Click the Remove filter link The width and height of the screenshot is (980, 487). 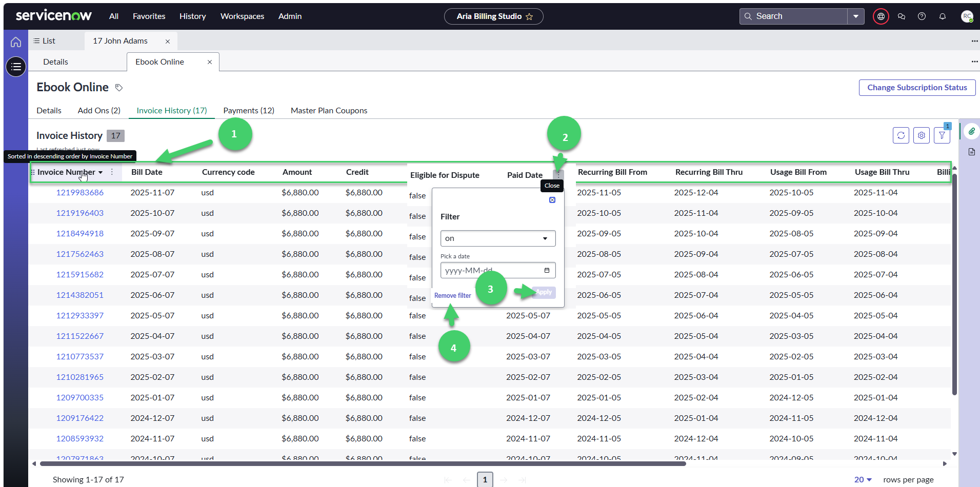[453, 296]
